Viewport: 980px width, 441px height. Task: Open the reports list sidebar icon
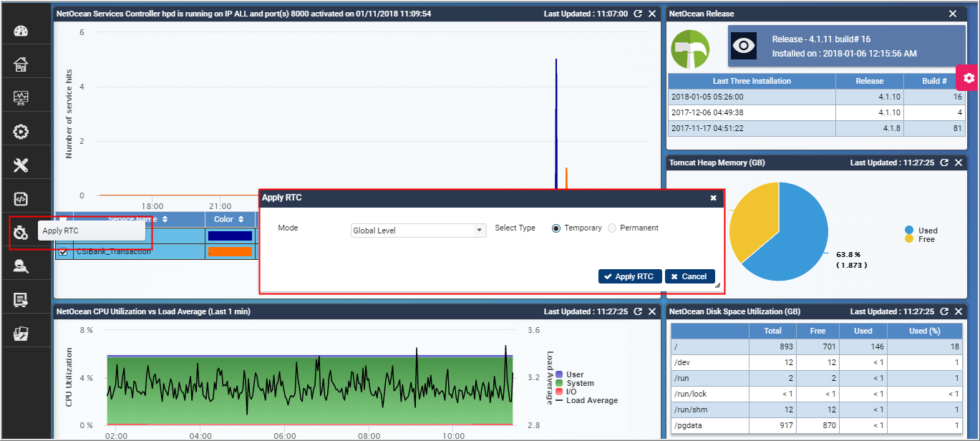coord(21,300)
